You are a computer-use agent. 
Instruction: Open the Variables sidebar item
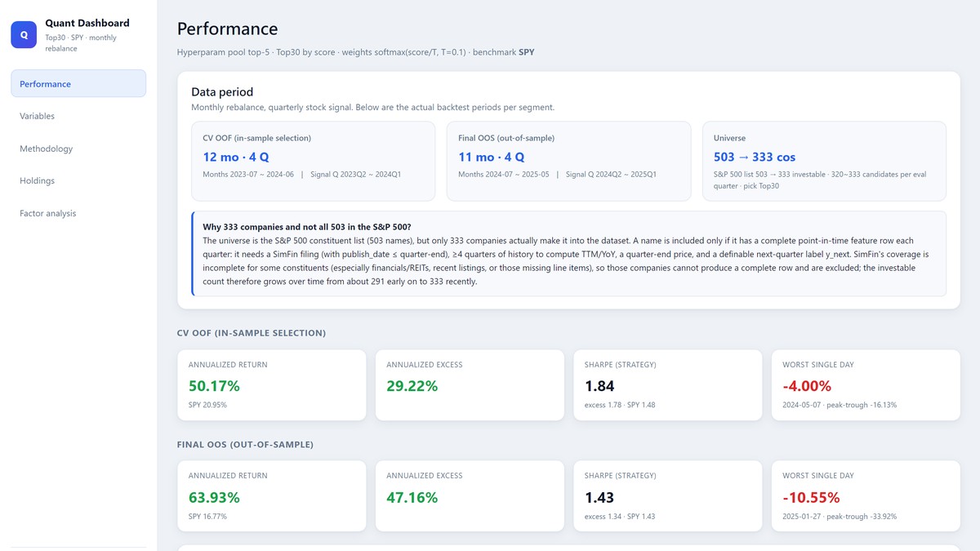tap(78, 116)
